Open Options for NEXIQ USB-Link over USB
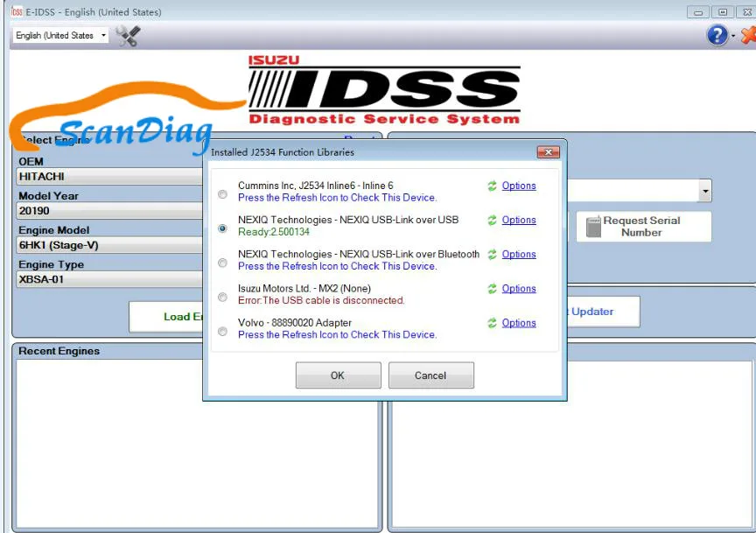The image size is (756, 533). 519,220
